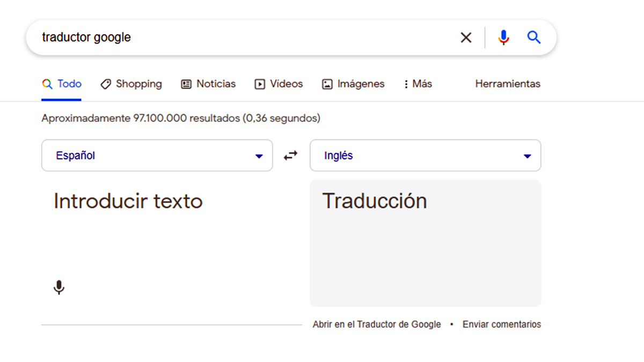Image resolution: width=644 pixels, height=362 pixels.
Task: Clear the search box with the X icon
Action: click(x=466, y=38)
